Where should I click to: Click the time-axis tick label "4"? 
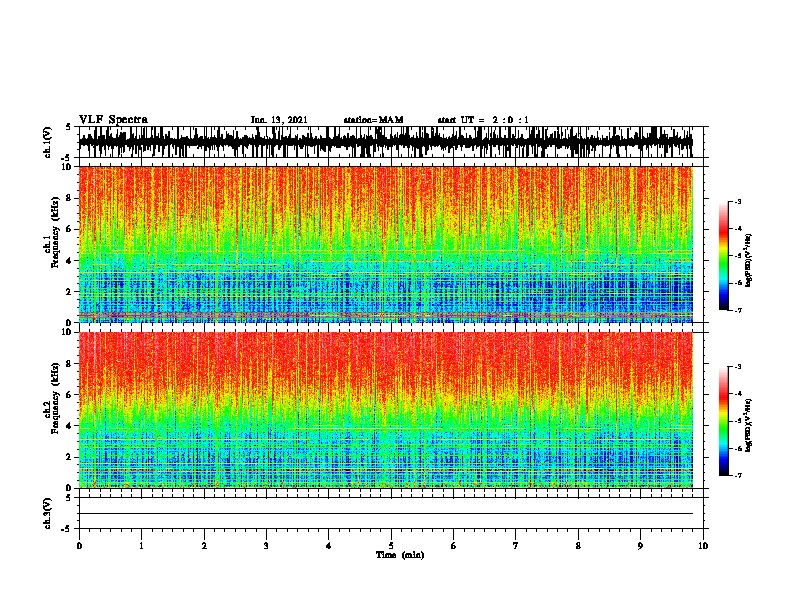click(x=329, y=546)
